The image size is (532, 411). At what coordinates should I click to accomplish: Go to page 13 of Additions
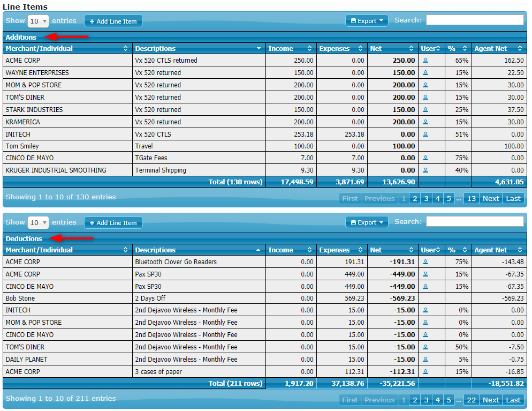[x=472, y=199]
